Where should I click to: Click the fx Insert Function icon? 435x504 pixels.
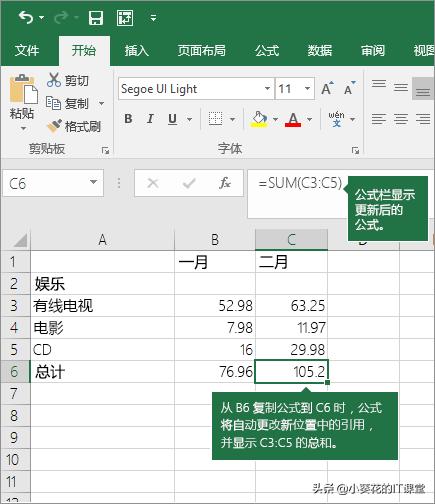[225, 183]
